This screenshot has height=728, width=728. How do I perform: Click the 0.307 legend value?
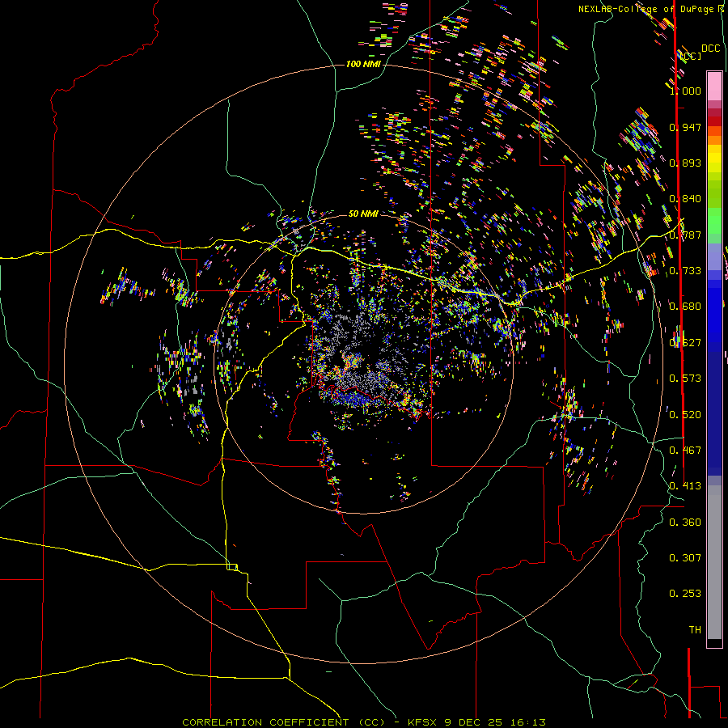(685, 558)
